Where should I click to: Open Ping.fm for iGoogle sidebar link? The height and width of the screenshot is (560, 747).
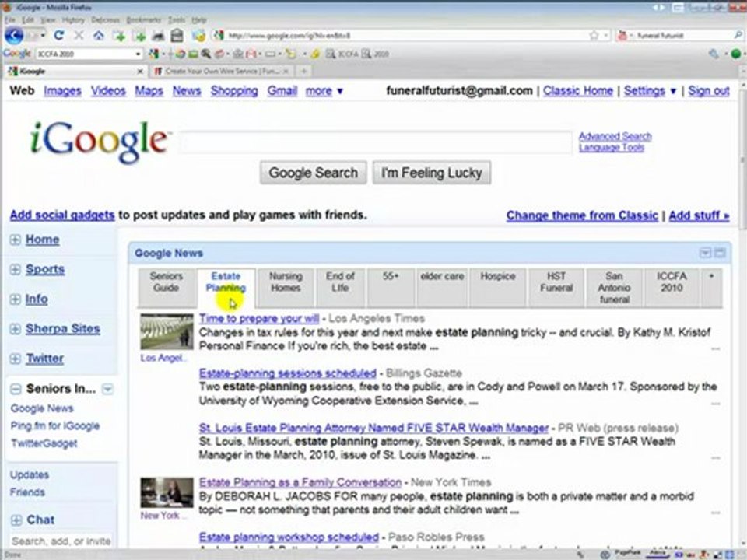coord(55,425)
